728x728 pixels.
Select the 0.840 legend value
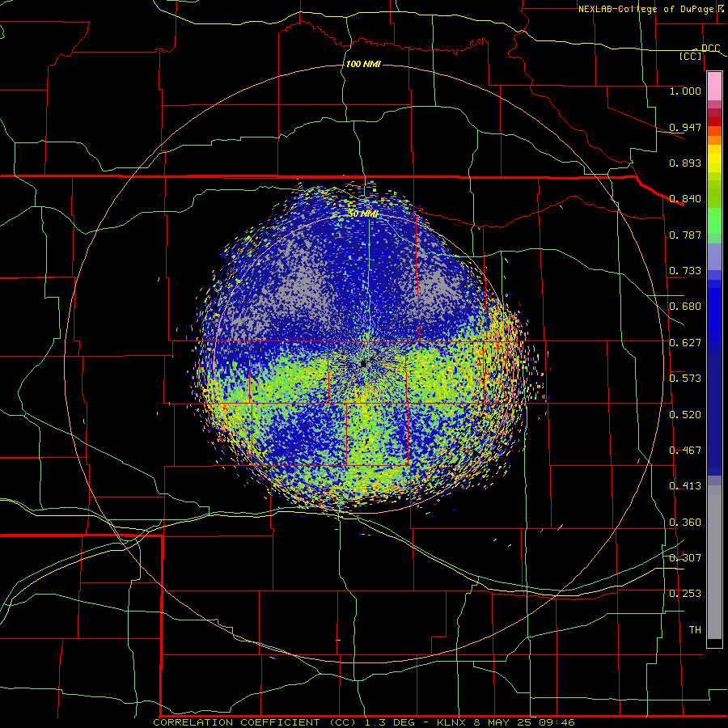pos(685,199)
